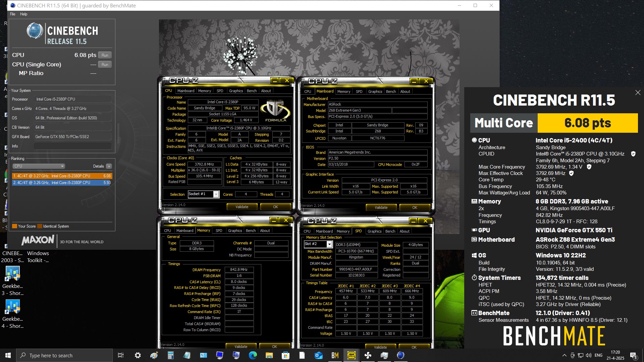Click the Info input field in Your System

(x=73, y=146)
